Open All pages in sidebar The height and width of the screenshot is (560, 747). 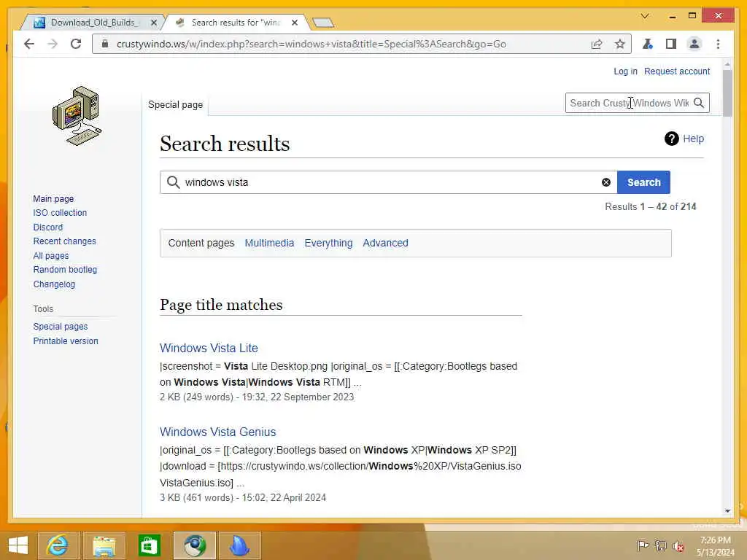tap(51, 256)
